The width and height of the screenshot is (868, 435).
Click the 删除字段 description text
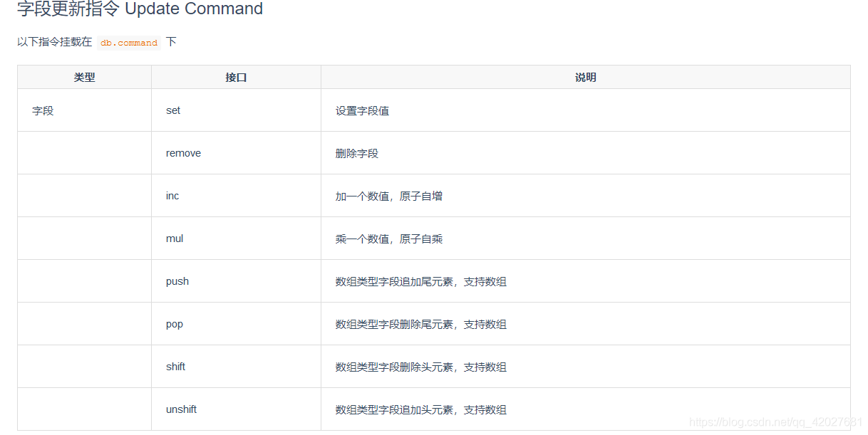coord(357,154)
